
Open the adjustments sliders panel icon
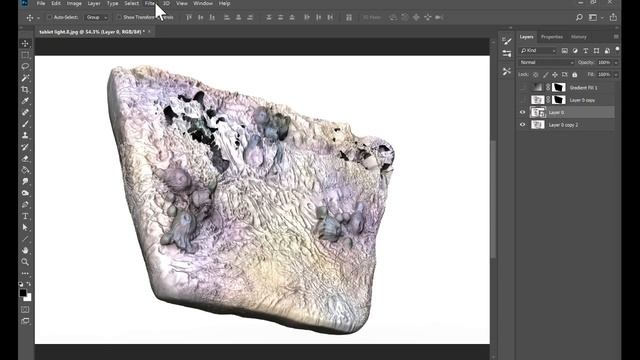(x=507, y=53)
